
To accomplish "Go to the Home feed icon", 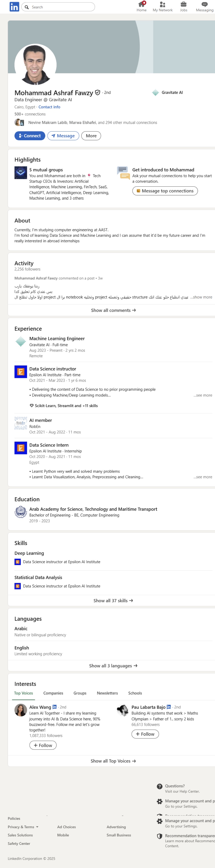I will tap(142, 4).
